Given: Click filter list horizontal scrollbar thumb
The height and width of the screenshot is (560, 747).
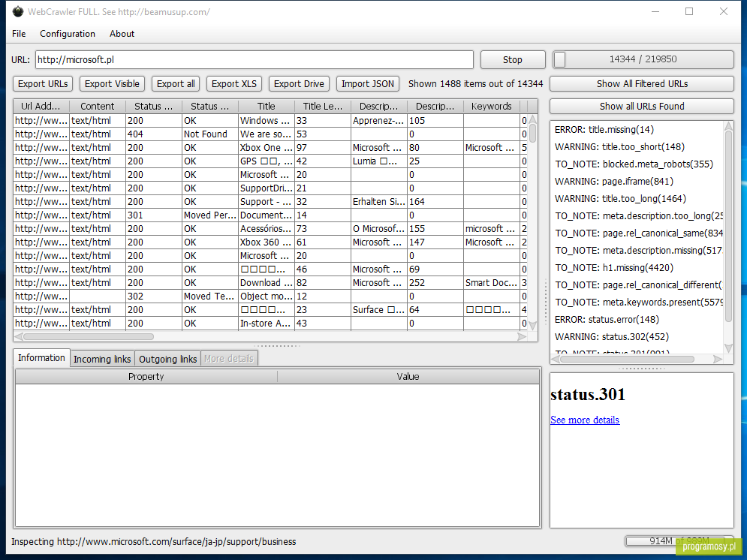Looking at the screenshot, I should 627,359.
